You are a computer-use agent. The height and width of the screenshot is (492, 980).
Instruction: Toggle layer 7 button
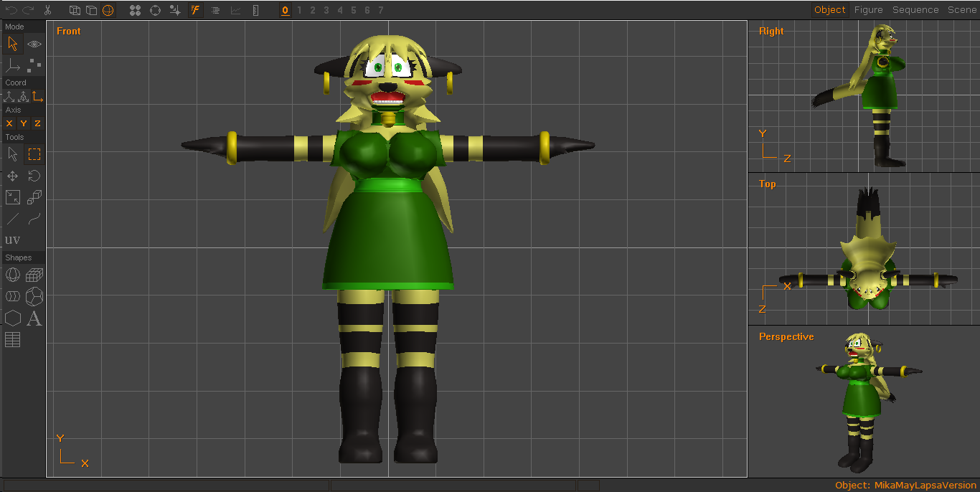pyautogui.click(x=381, y=10)
